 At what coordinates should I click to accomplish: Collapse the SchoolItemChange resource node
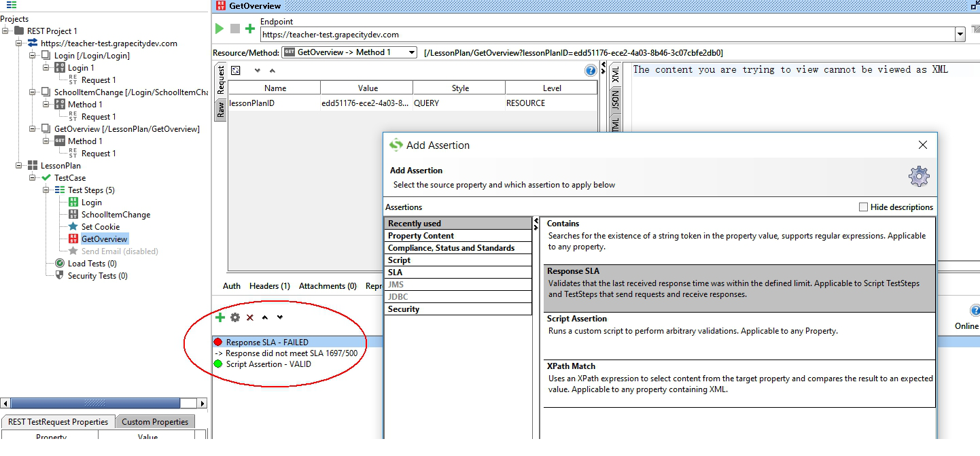pyautogui.click(x=33, y=92)
